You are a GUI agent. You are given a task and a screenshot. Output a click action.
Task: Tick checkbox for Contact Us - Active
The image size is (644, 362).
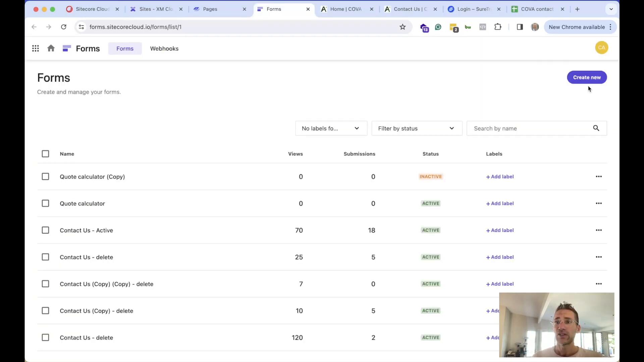(45, 230)
